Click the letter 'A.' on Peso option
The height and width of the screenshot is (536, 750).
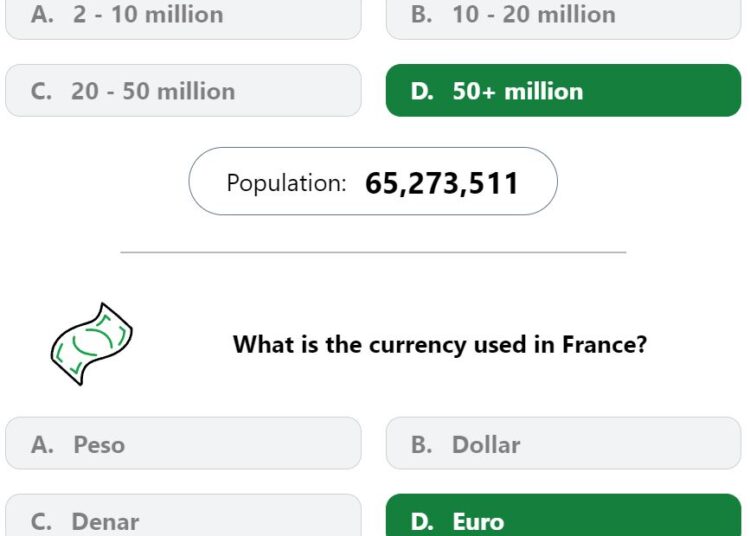42,445
